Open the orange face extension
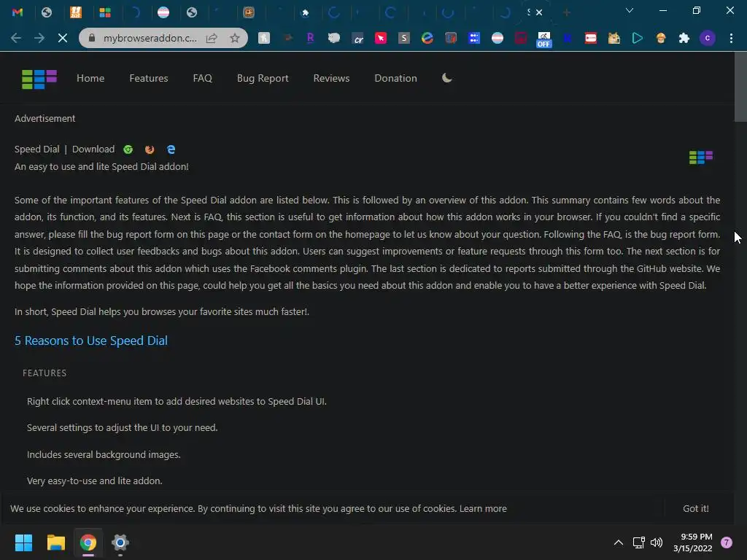 tap(661, 38)
